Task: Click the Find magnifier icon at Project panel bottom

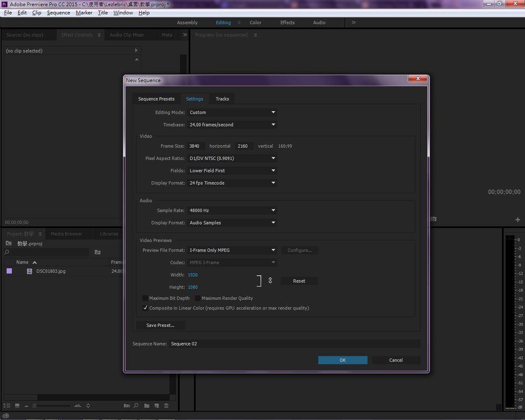Action: (136, 406)
